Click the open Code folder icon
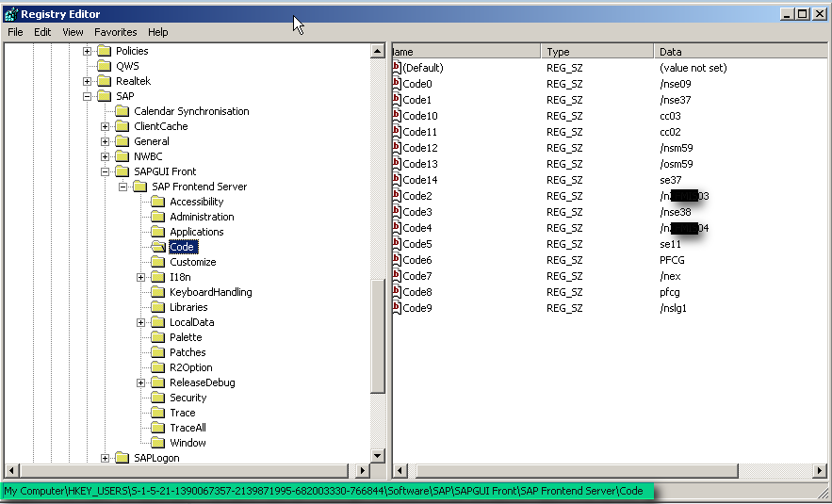The width and height of the screenshot is (832, 504). (x=158, y=247)
